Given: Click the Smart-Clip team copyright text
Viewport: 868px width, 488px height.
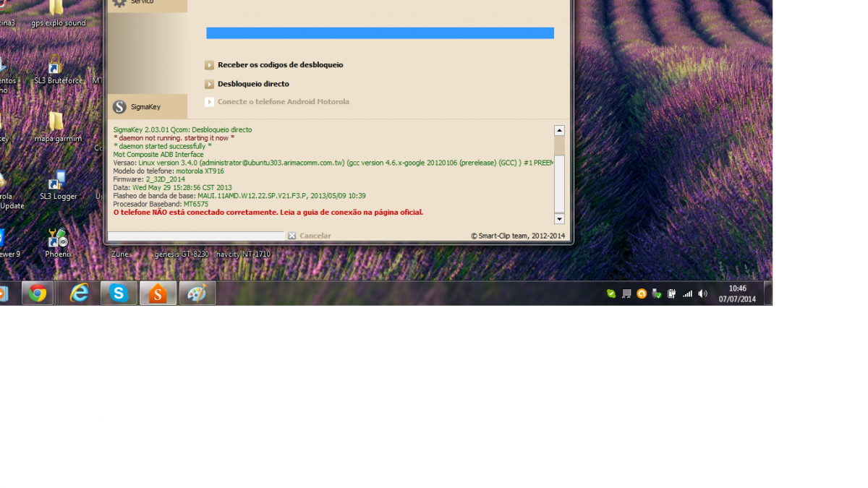Looking at the screenshot, I should pos(518,236).
